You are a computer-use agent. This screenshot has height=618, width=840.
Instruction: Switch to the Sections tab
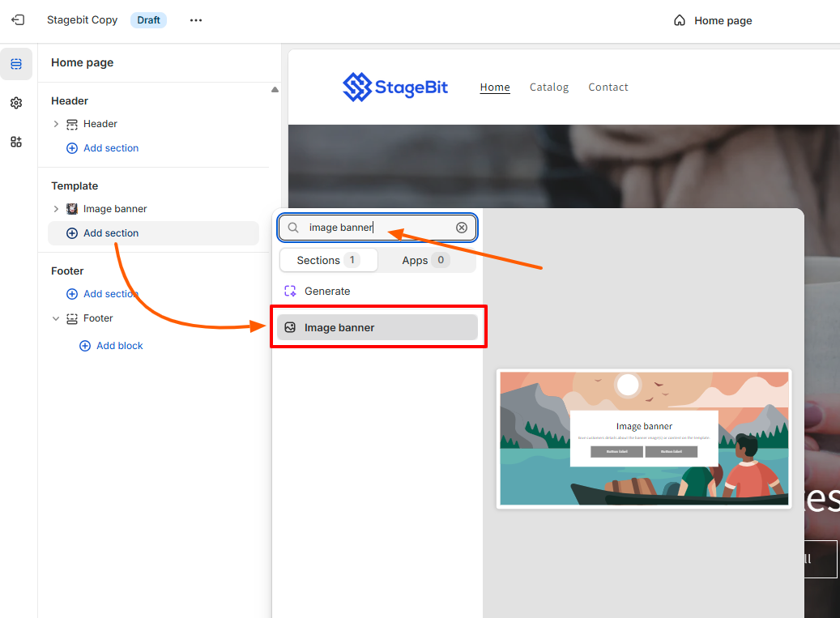click(x=328, y=260)
